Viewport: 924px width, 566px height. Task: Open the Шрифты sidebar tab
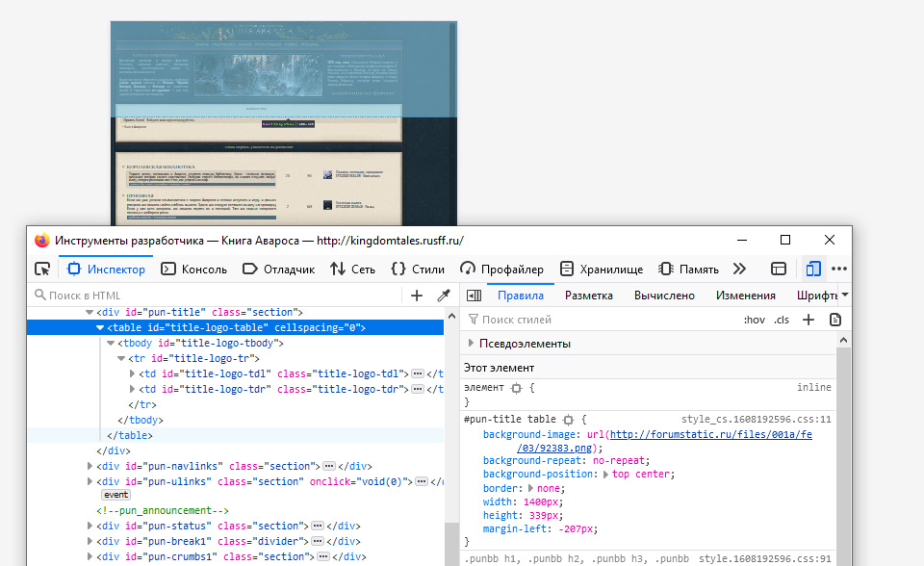pos(817,296)
